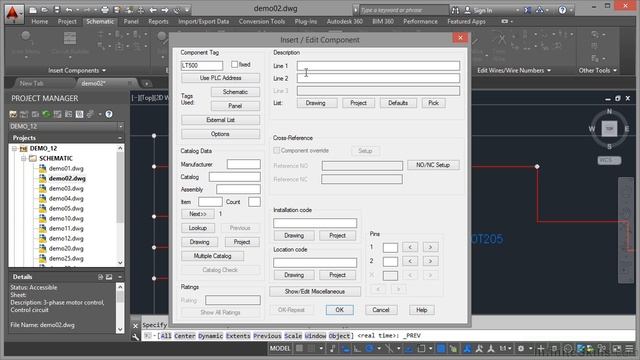Click the Plot printer icon
Screen dimensions: 640x360
[x=105, y=10]
